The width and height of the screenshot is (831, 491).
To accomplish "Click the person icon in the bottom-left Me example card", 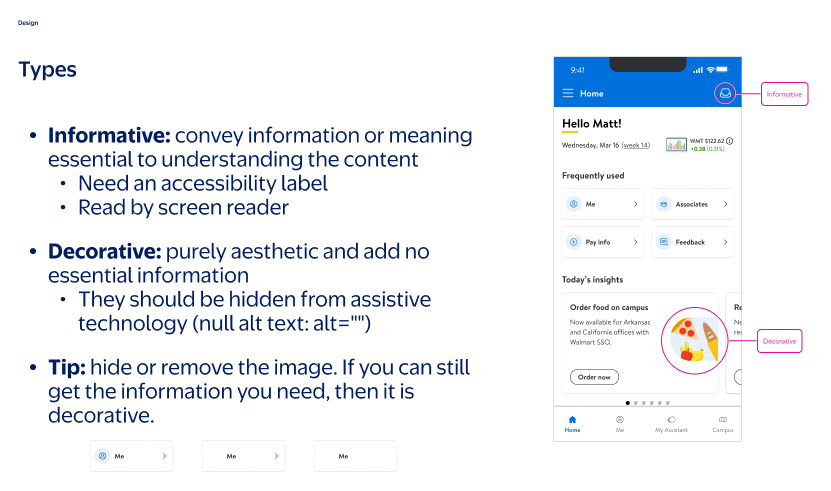I will (103, 456).
